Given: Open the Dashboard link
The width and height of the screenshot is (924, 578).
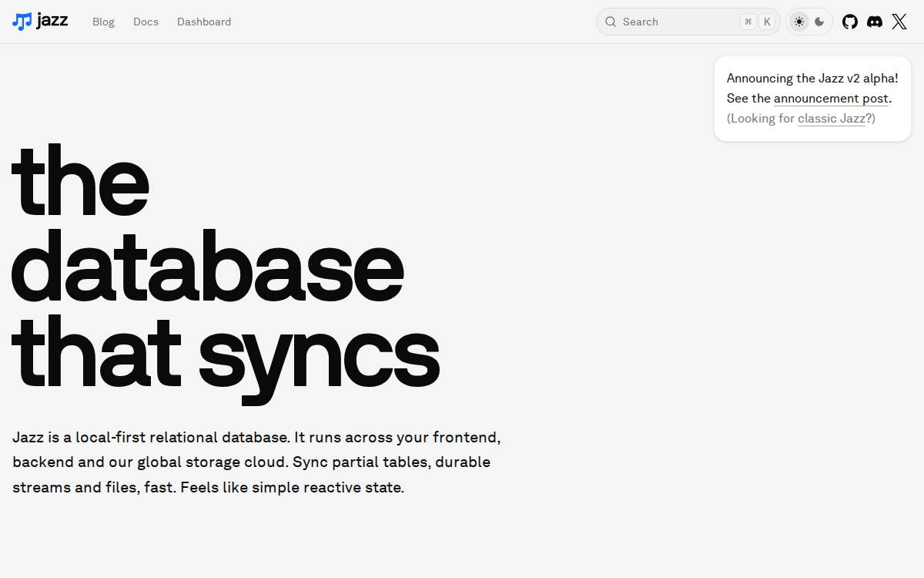Looking at the screenshot, I should [204, 22].
